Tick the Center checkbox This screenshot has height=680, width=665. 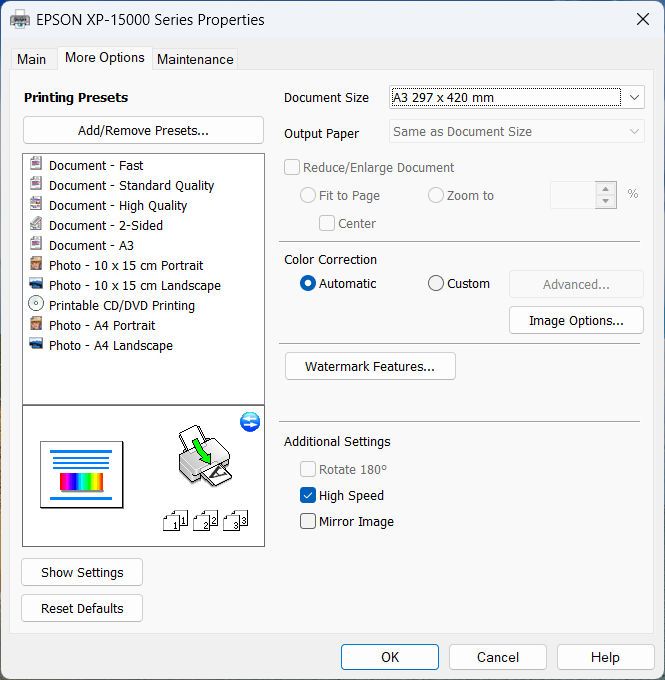(x=327, y=223)
